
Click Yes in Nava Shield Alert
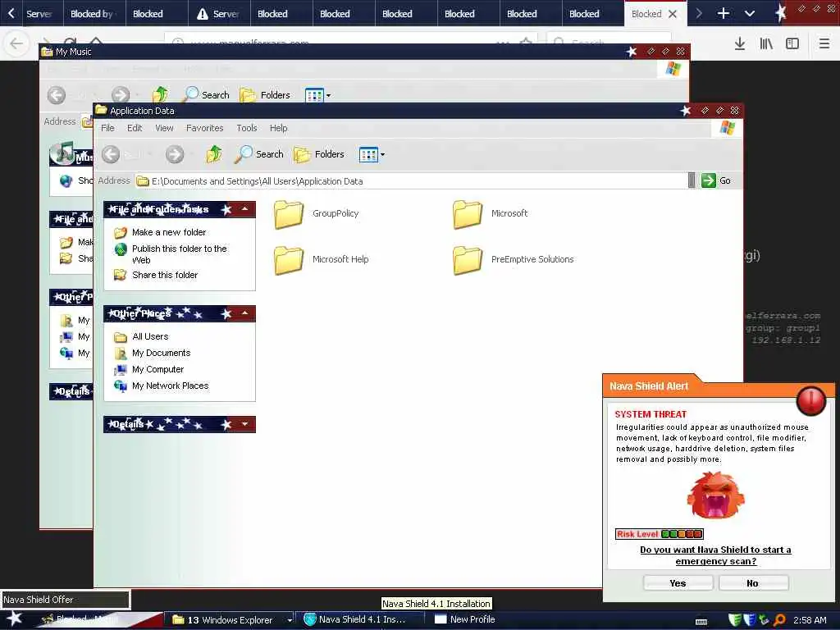point(678,583)
